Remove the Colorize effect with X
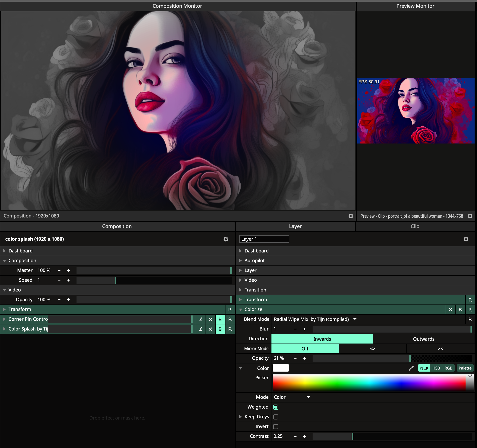477x448 pixels. pos(450,310)
